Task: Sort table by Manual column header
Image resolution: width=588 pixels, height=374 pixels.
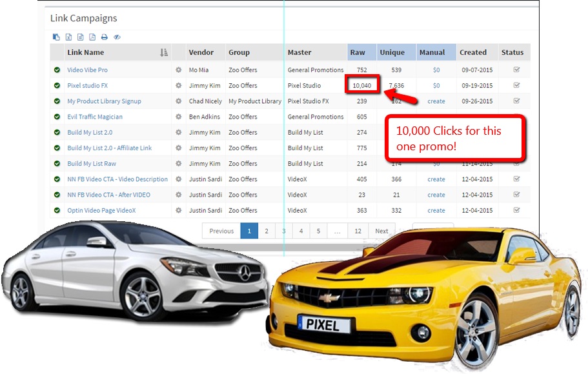Action: point(436,52)
